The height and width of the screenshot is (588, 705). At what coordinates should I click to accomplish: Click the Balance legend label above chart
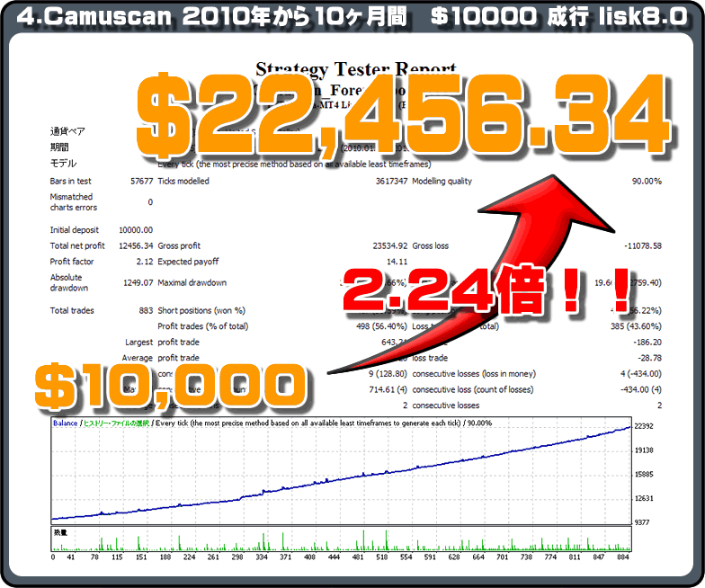point(65,423)
